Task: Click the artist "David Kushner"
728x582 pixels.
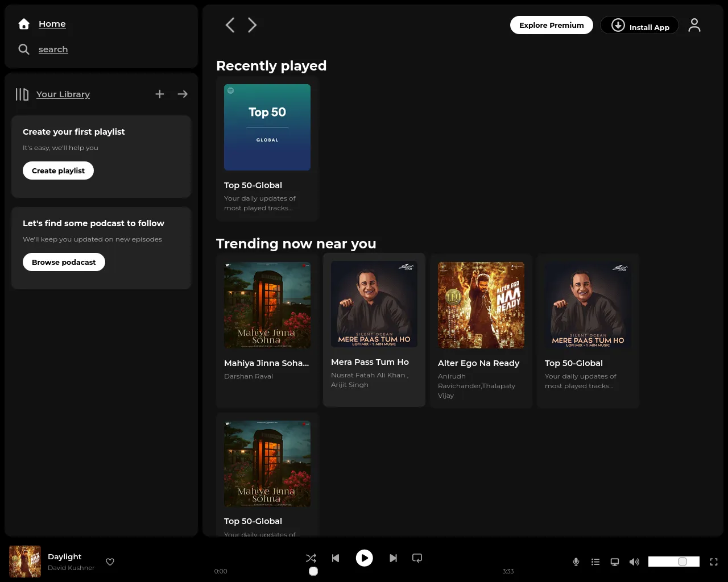Action: (71, 568)
